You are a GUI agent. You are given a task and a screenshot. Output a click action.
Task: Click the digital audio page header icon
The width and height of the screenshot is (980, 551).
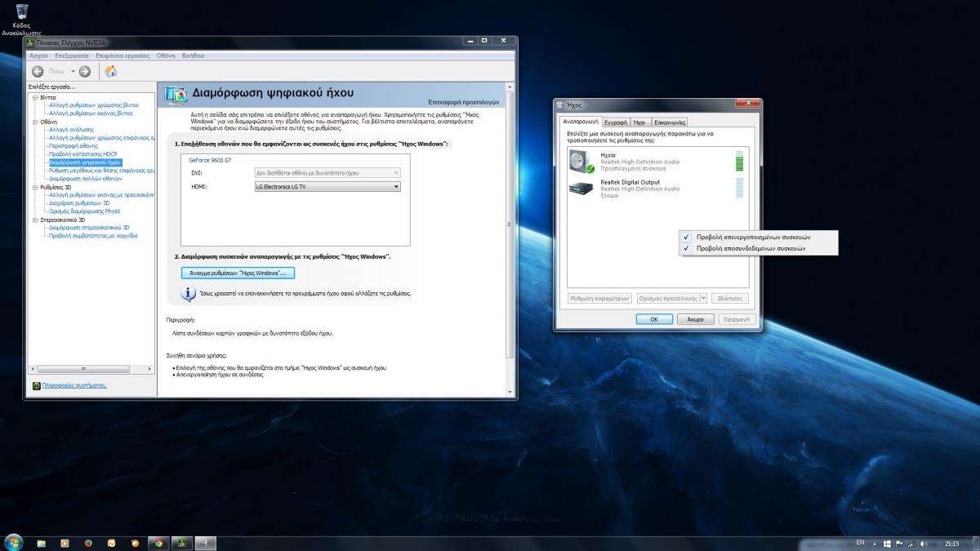click(x=176, y=95)
